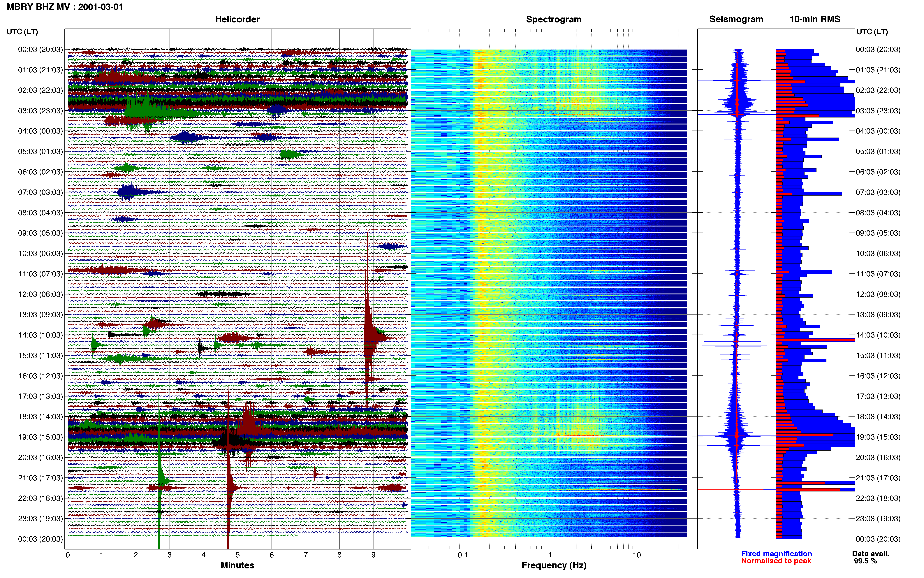Click left time label 03:03 (23:03)

pyautogui.click(x=40, y=111)
